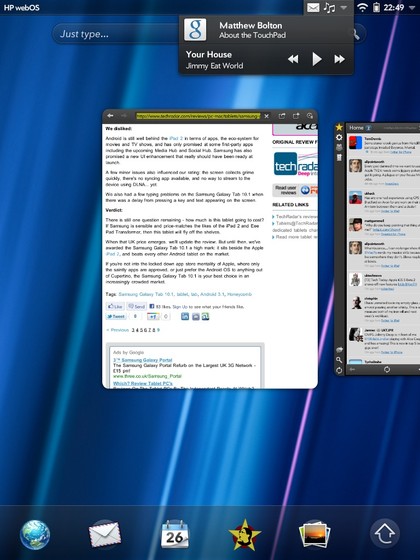Collapse the notification dropdown arrow in status bar
The width and height of the screenshot is (420, 560).
(344, 8)
